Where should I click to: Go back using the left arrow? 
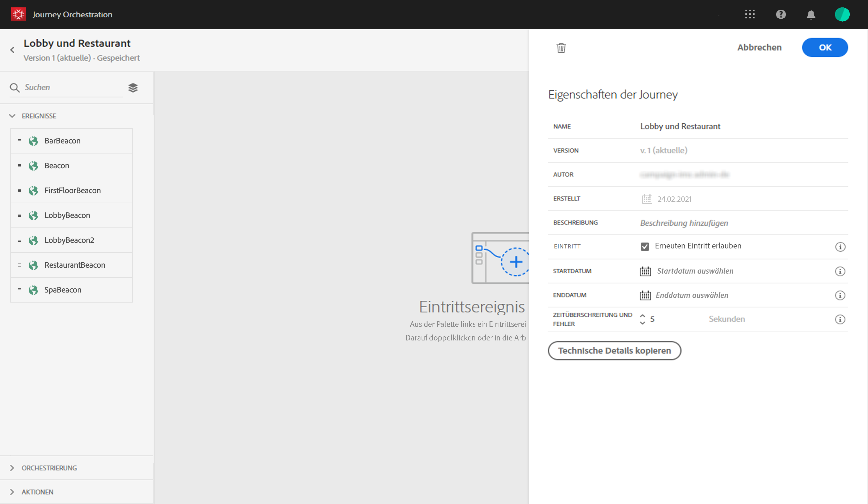12,50
